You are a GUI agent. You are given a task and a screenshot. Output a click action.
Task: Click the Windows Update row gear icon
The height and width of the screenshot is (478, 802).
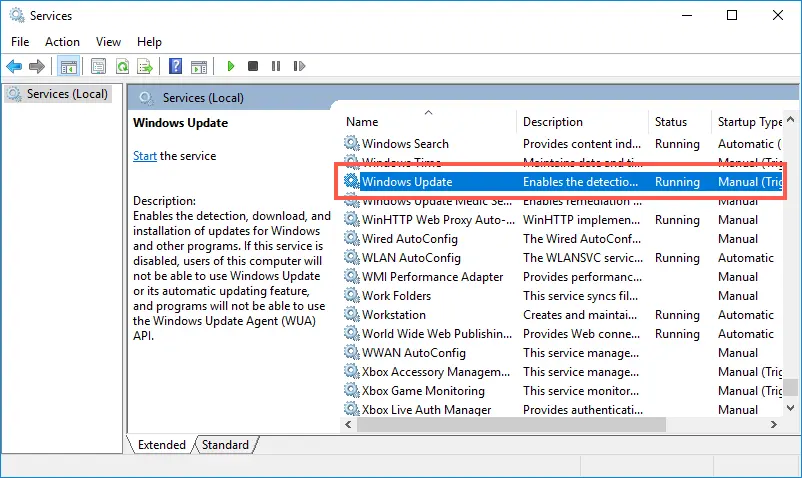(x=351, y=181)
